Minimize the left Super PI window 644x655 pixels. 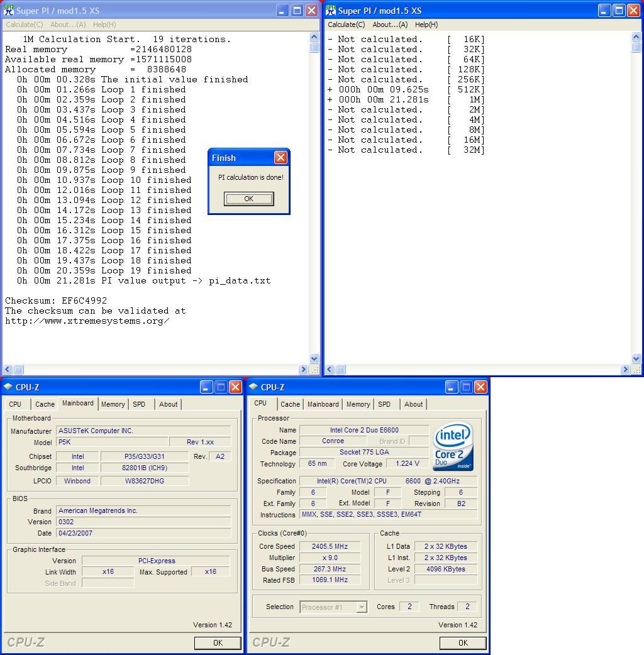(x=282, y=11)
